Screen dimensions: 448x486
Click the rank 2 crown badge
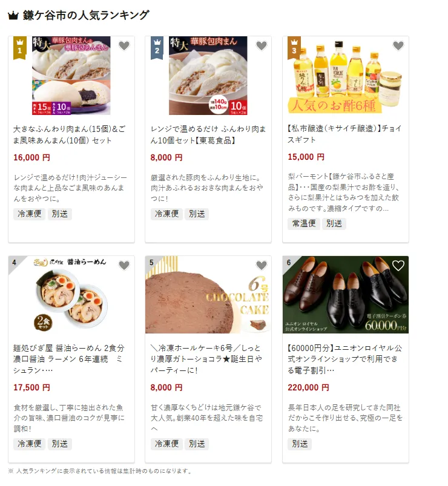[157, 47]
